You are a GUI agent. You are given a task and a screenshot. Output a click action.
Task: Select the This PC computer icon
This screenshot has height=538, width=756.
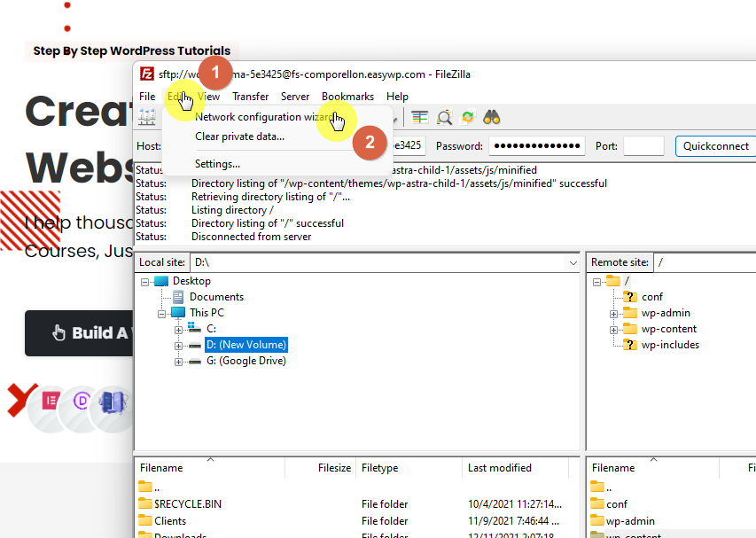178,312
